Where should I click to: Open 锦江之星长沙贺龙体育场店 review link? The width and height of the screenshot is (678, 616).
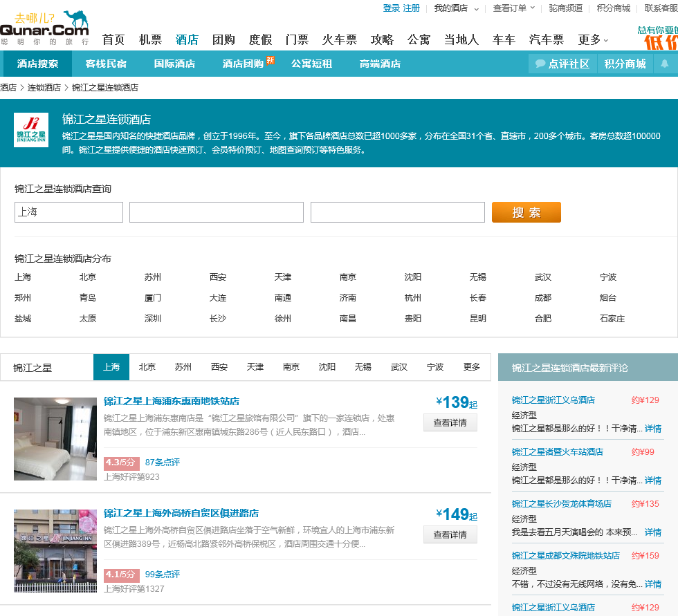[x=562, y=504]
